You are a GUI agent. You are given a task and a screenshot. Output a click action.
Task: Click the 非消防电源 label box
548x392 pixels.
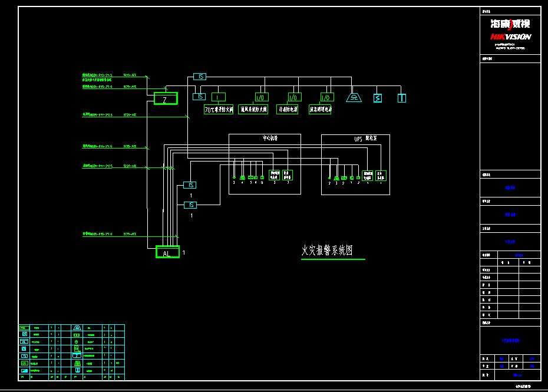click(x=288, y=110)
